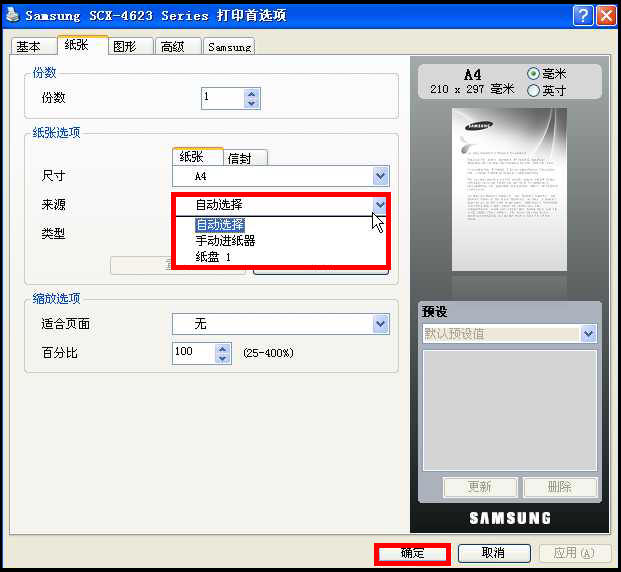Close the print preferences dialog
The image size is (621, 572).
(606, 15)
